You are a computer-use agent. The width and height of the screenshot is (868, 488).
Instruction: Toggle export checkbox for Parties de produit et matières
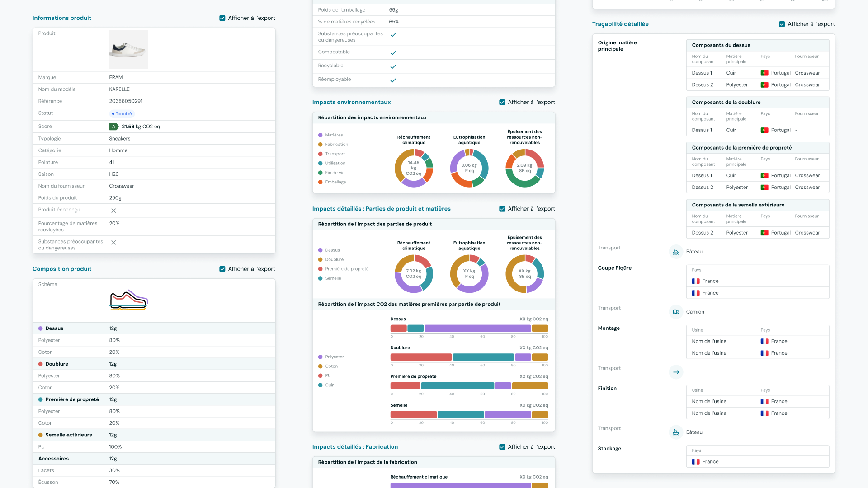pos(502,209)
